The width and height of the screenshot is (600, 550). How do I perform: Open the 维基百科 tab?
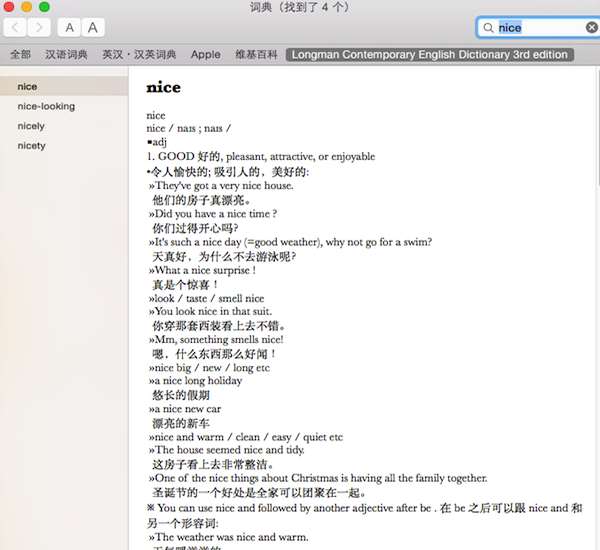coord(256,54)
